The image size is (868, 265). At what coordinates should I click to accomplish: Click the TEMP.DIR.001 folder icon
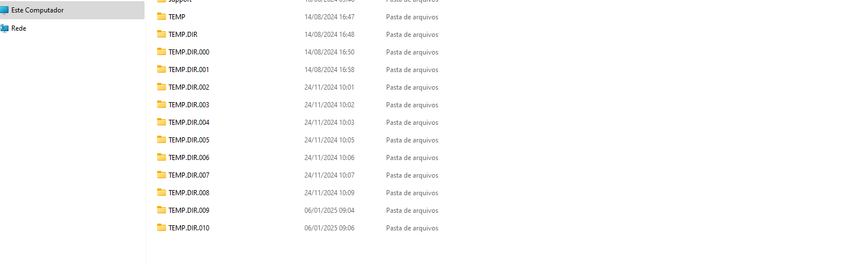[x=162, y=69]
